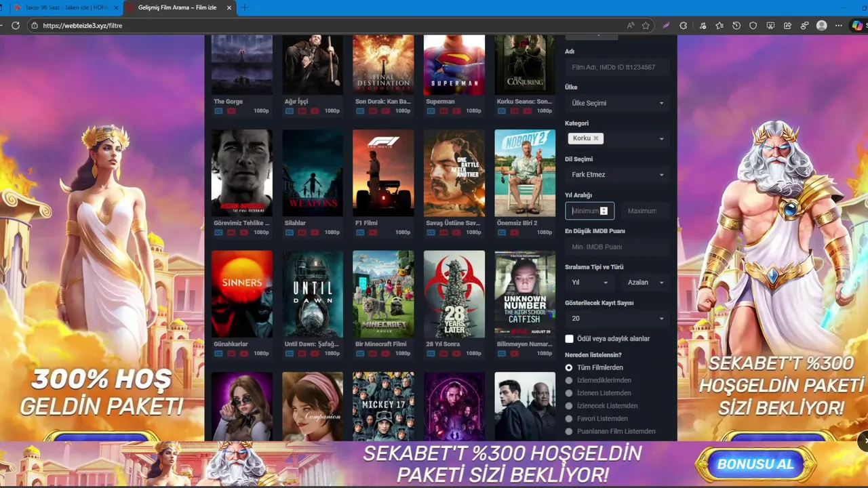Click CC subtitle badge under Silahlar

tap(290, 232)
